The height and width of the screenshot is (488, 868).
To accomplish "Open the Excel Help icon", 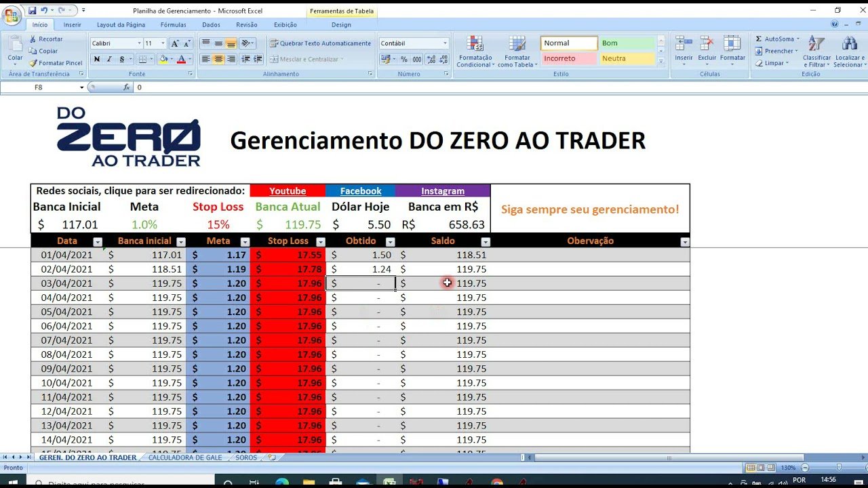I will 835,24.
